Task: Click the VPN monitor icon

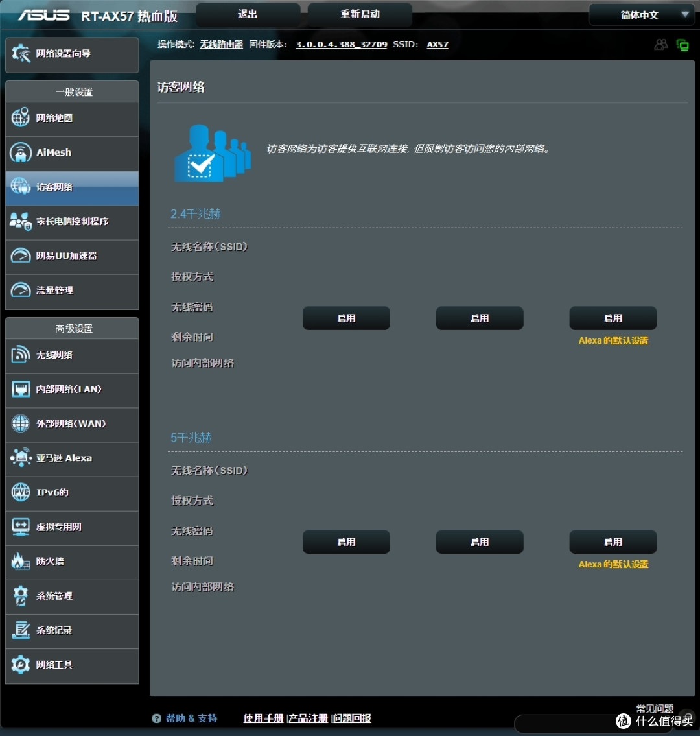Action: coord(21,527)
